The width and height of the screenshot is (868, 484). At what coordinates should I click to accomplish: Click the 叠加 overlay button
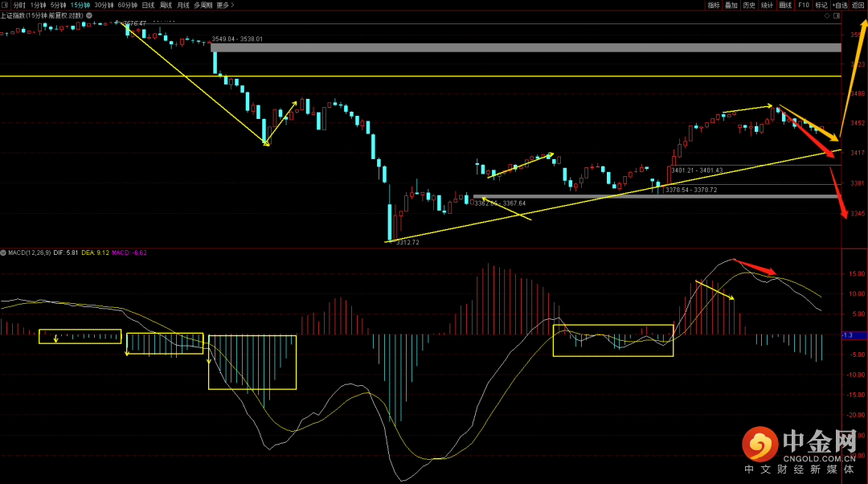click(731, 5)
